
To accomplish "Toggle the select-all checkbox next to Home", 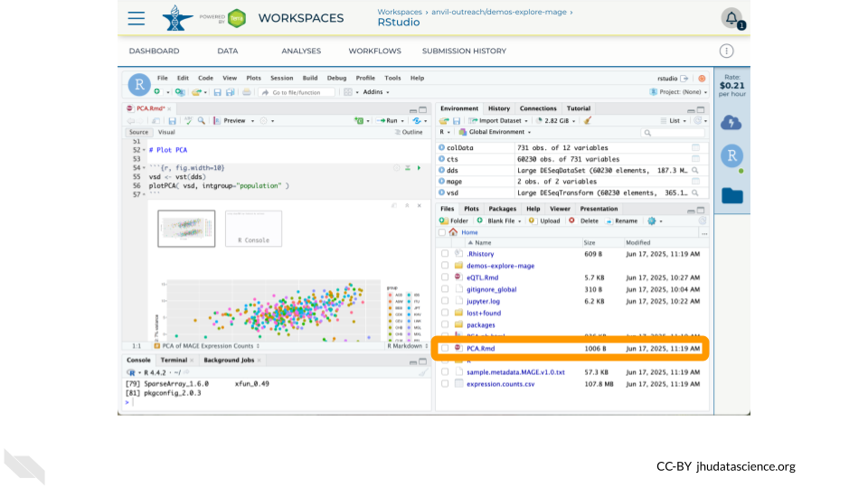I will 442,232.
